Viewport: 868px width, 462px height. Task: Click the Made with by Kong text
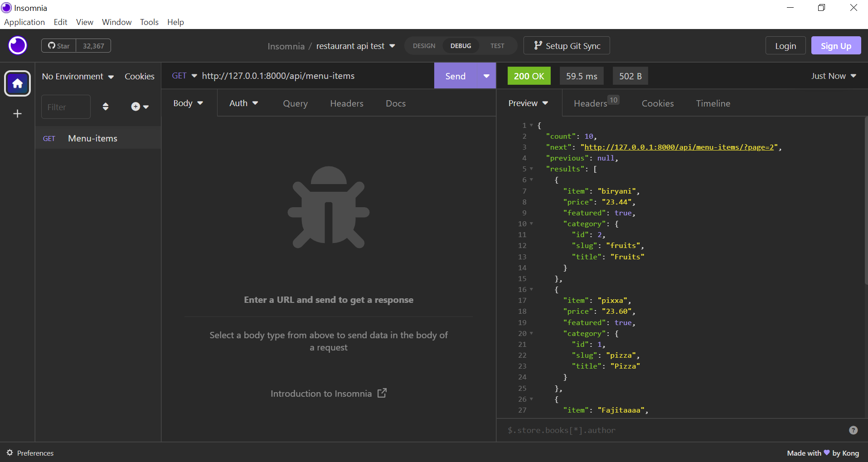point(823,453)
